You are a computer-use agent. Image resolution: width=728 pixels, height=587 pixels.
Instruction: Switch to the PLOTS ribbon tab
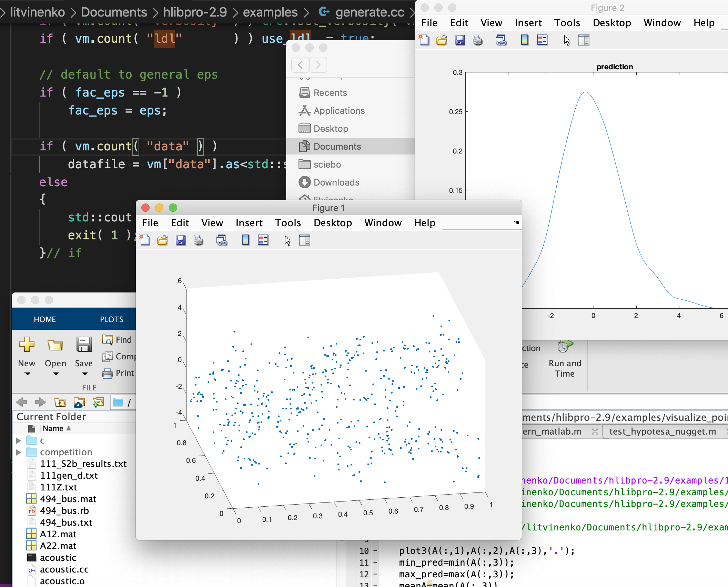click(111, 319)
